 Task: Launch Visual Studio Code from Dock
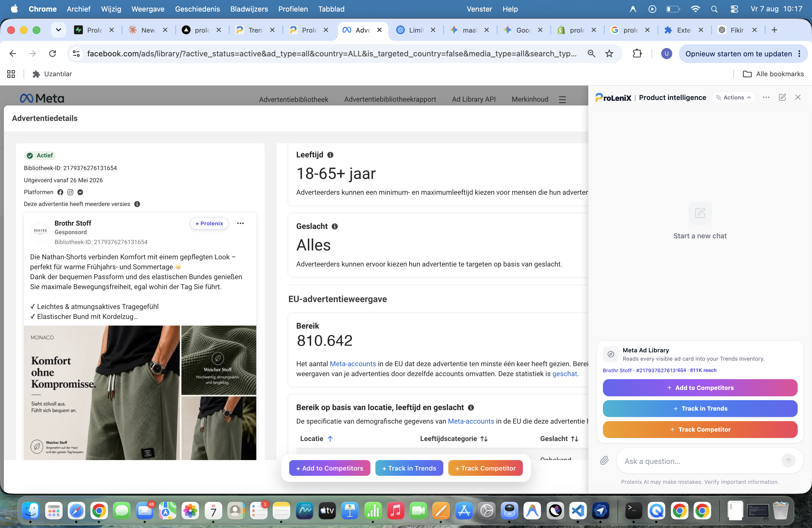coord(578,511)
